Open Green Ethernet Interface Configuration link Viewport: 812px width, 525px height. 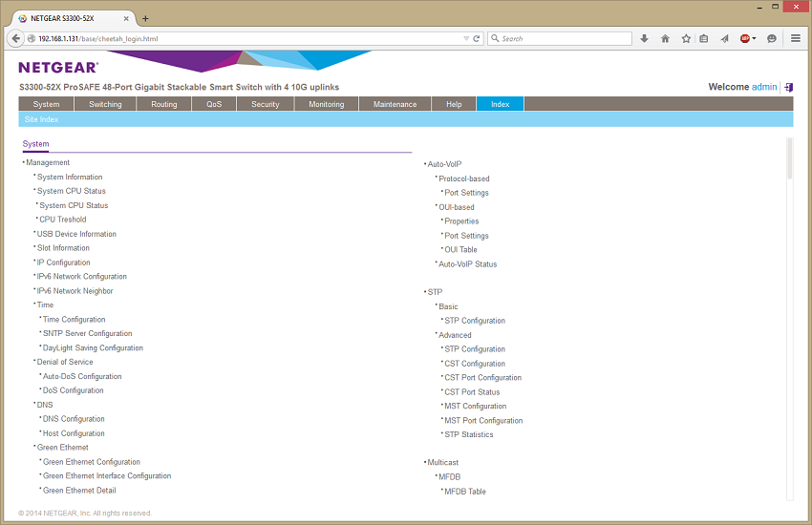click(107, 475)
